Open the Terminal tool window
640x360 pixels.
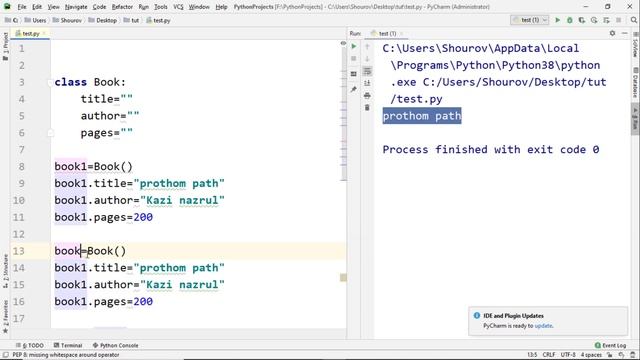(68, 345)
